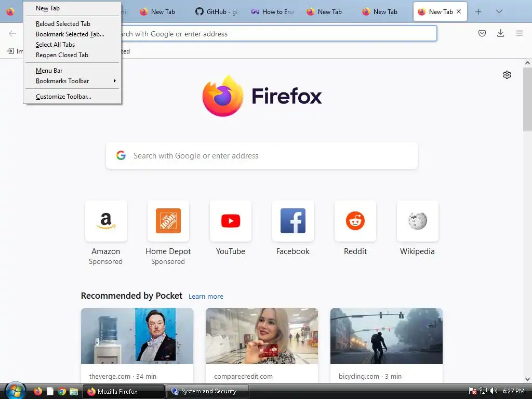The width and height of the screenshot is (532, 399).
Task: Switch to the GitHub tab
Action: point(217,12)
